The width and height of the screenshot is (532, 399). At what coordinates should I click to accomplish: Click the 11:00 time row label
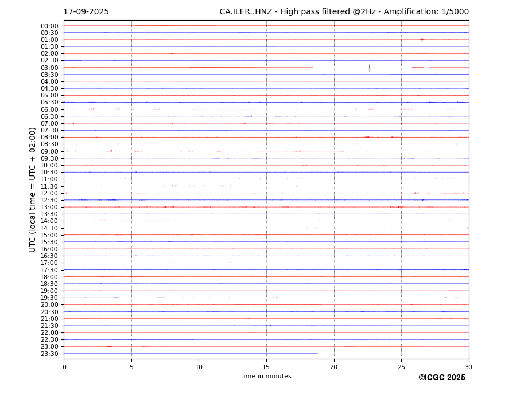coord(49,179)
